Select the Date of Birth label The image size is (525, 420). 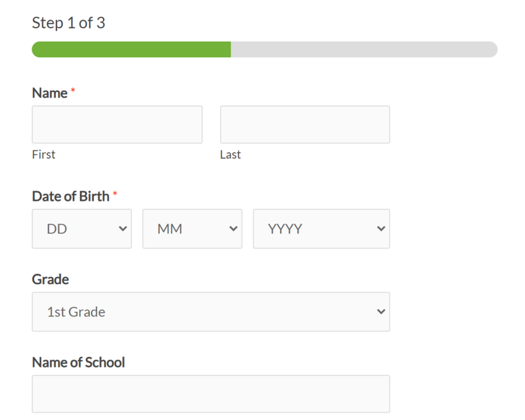[x=70, y=196]
